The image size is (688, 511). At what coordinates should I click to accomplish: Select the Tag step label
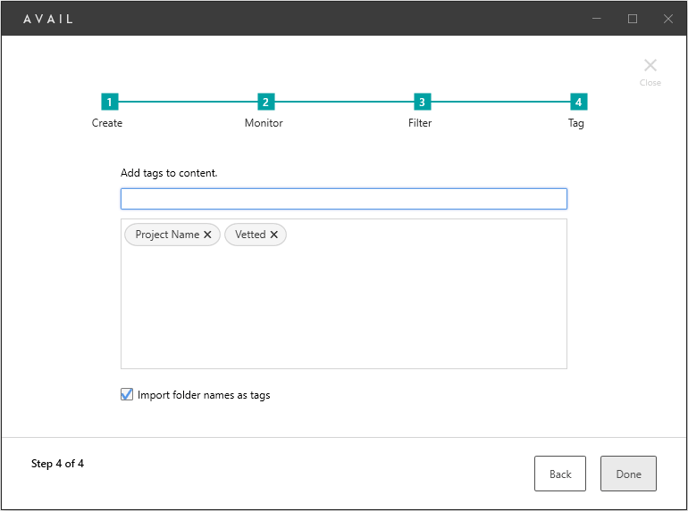[x=576, y=123]
